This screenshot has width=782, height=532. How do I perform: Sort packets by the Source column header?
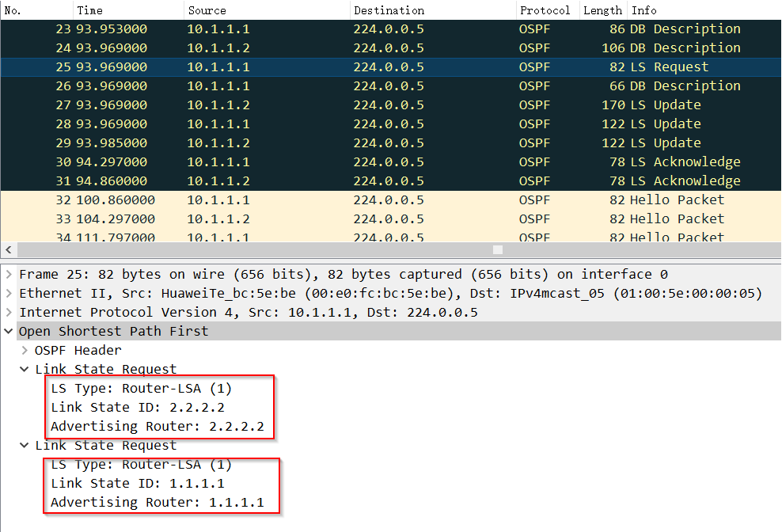tap(267, 10)
